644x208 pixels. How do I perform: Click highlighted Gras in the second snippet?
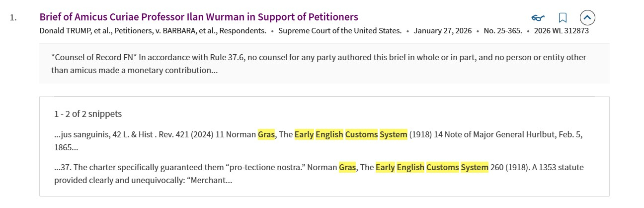tap(347, 168)
